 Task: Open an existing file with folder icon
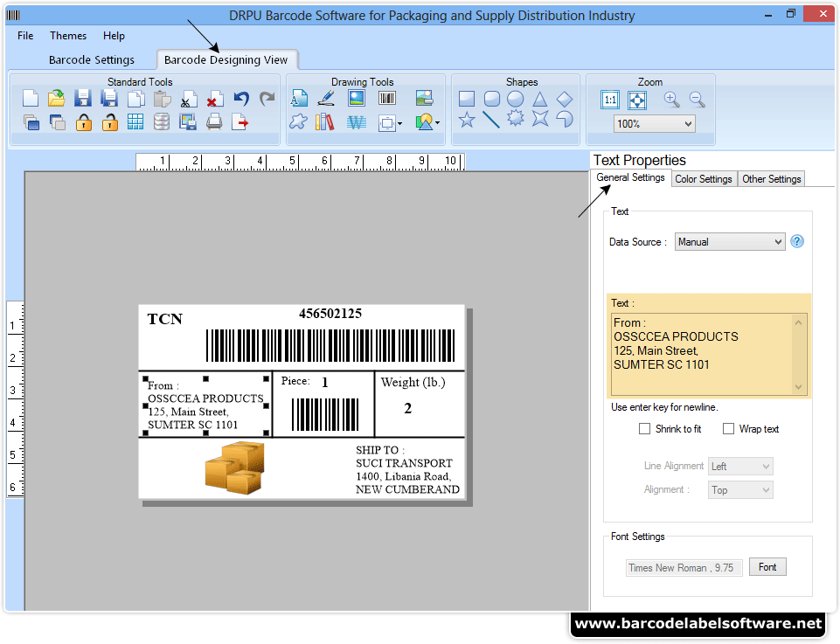click(x=56, y=99)
